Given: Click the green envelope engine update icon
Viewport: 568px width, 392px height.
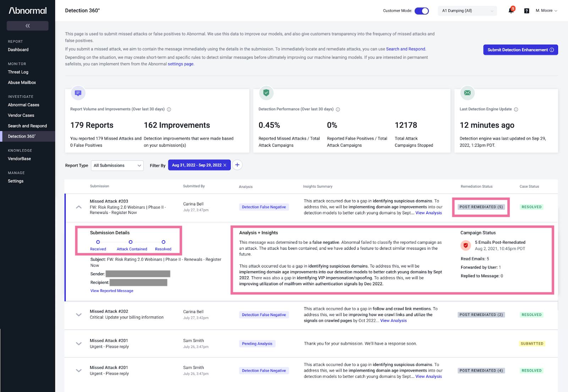Looking at the screenshot, I should pos(467,93).
